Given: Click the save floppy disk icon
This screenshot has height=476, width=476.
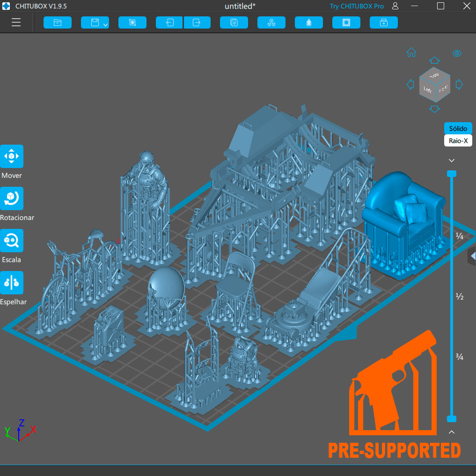Looking at the screenshot, I should click(x=95, y=22).
